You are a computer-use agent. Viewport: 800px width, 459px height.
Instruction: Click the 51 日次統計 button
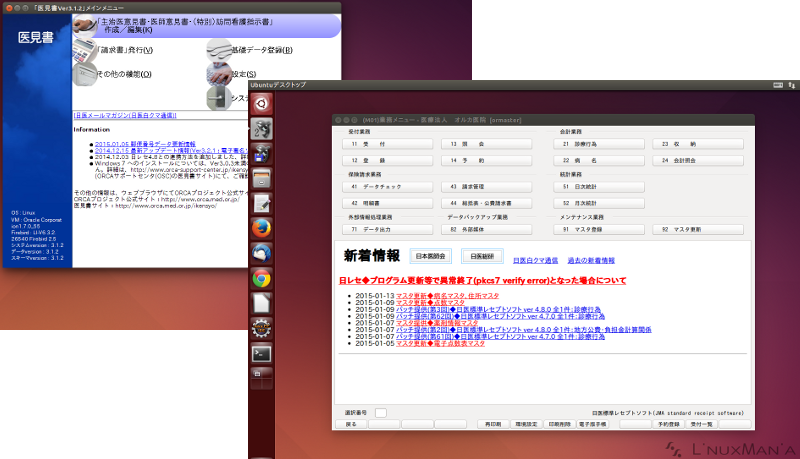(599, 187)
